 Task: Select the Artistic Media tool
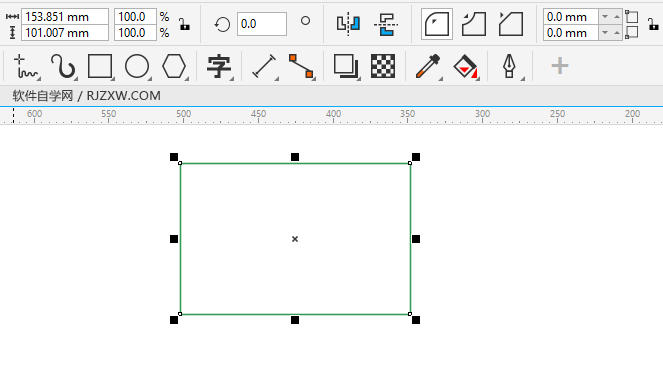click(x=63, y=66)
